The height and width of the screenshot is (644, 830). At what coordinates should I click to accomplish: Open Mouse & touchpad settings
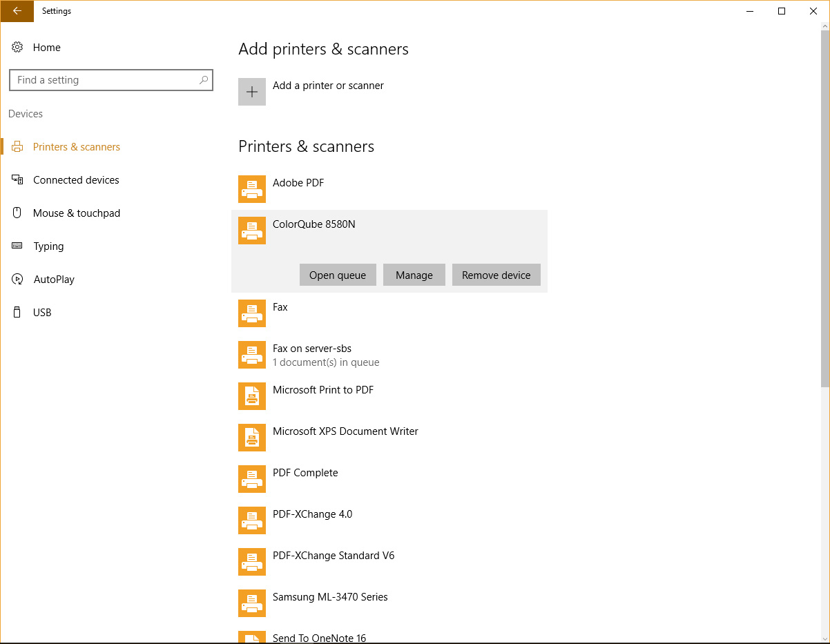pos(77,213)
